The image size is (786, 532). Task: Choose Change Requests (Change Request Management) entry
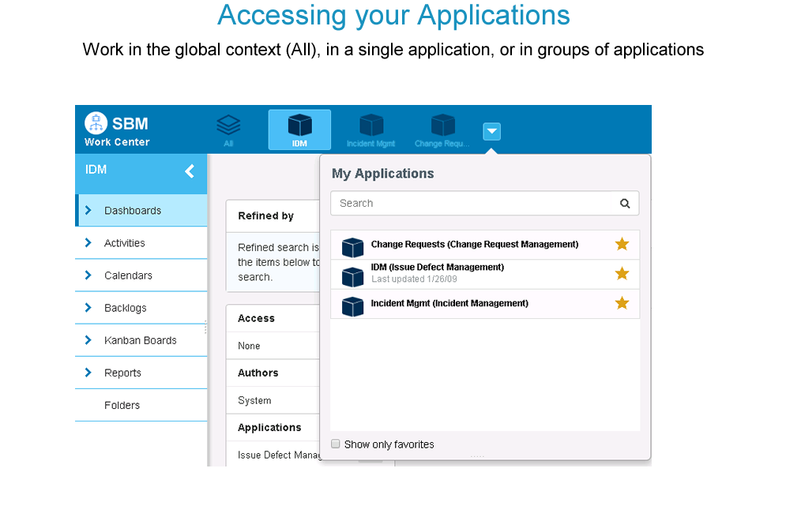pos(474,245)
